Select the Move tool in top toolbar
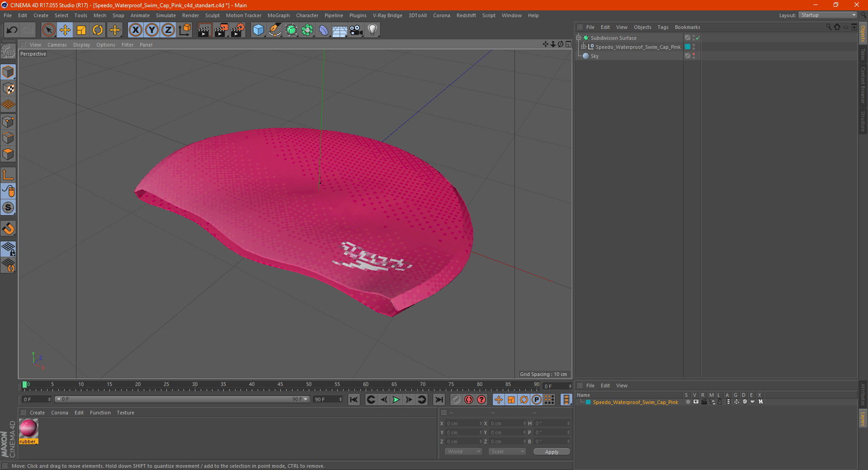 (65, 30)
